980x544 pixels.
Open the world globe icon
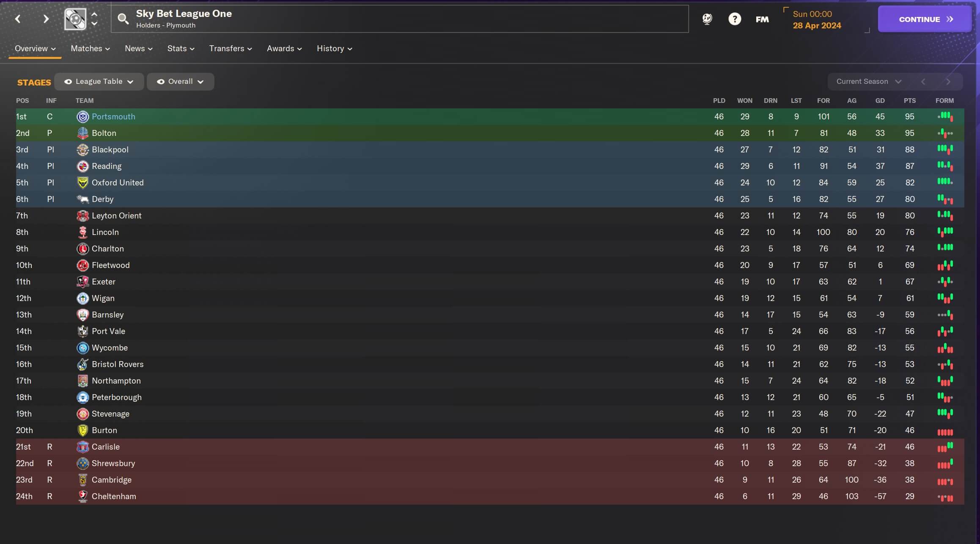coord(707,19)
